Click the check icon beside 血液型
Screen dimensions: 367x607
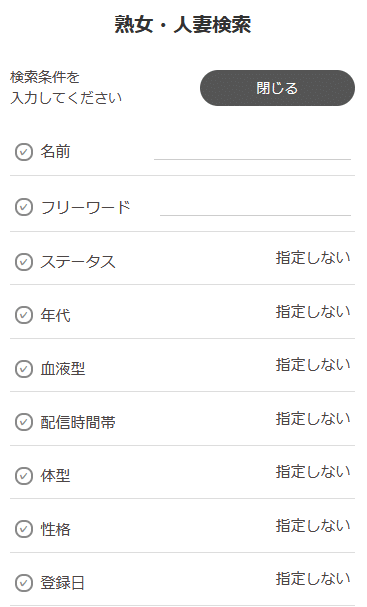[x=24, y=369]
